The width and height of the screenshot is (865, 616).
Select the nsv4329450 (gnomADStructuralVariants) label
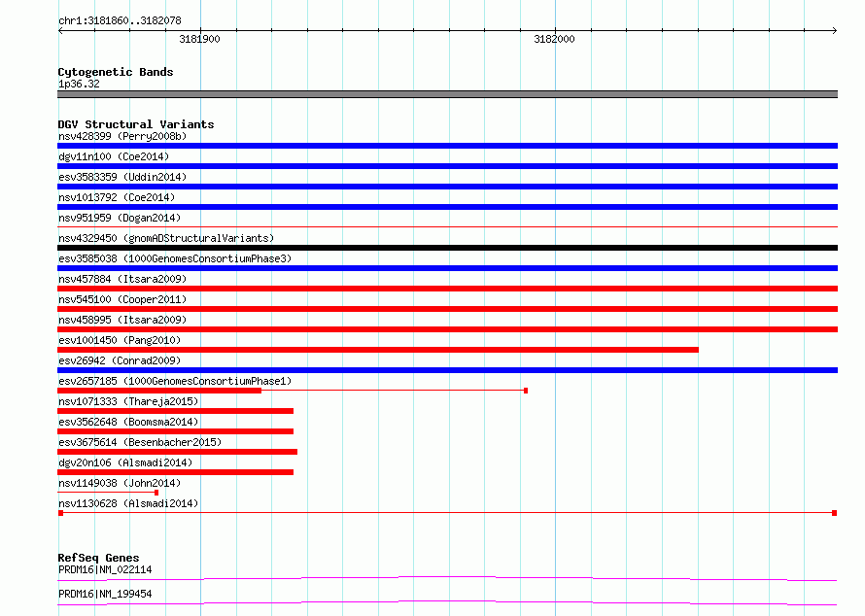(166, 238)
